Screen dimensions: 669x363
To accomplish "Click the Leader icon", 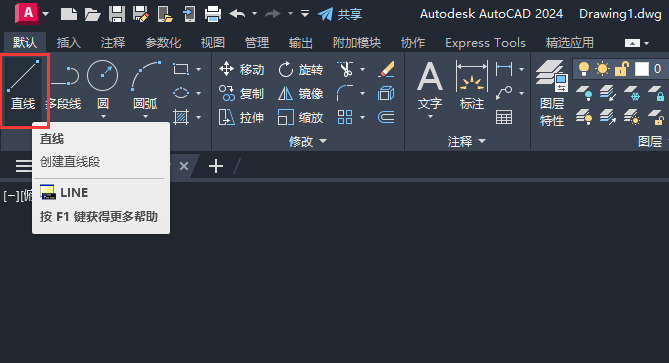I will tap(504, 93).
